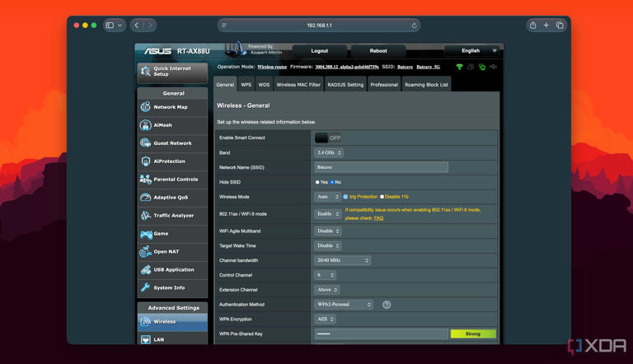
Task: Click the WPA Pre-Shared Key field
Action: point(382,334)
